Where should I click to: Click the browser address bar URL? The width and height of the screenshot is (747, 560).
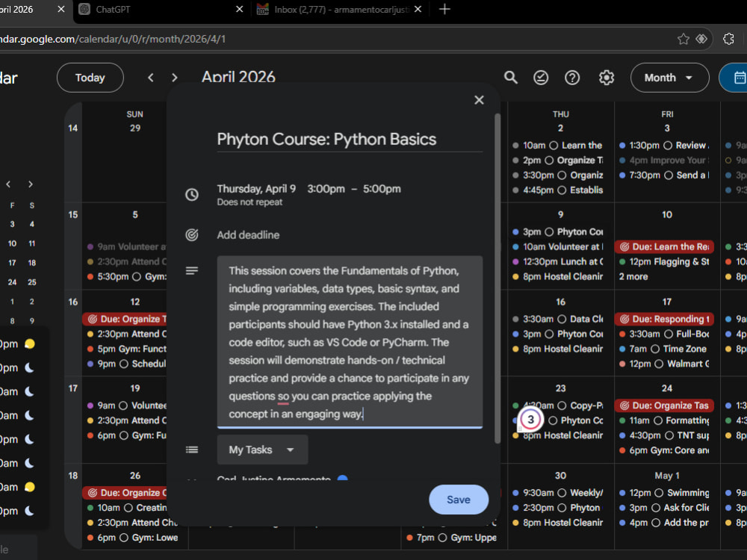point(113,39)
